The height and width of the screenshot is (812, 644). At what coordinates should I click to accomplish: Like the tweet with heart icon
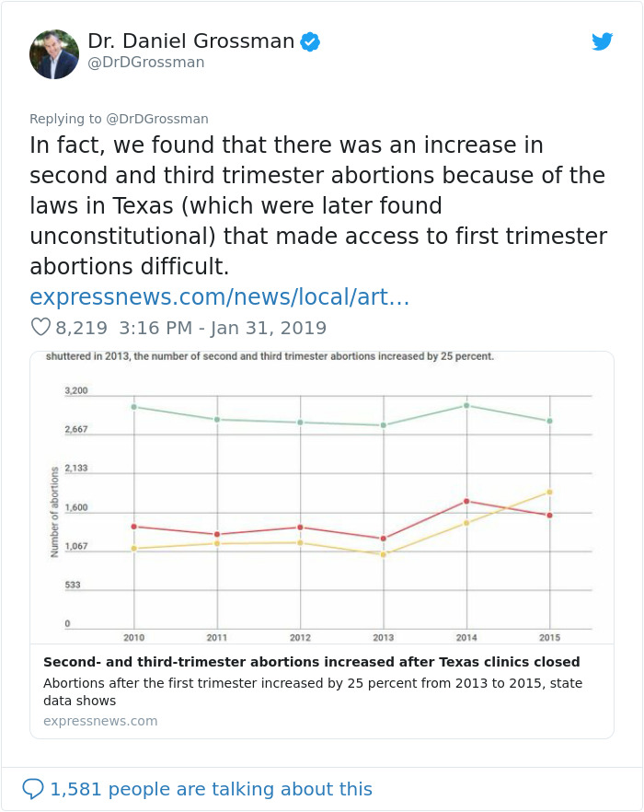click(40, 327)
